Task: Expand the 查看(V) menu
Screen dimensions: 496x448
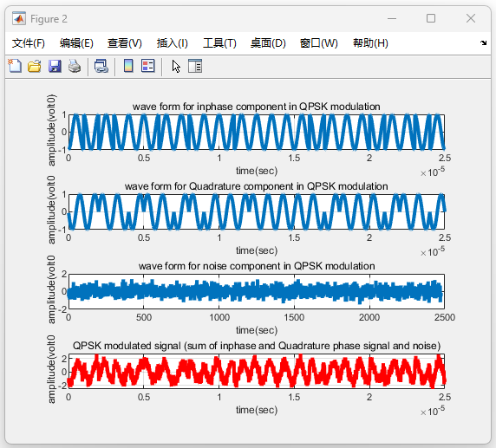Action: point(124,43)
